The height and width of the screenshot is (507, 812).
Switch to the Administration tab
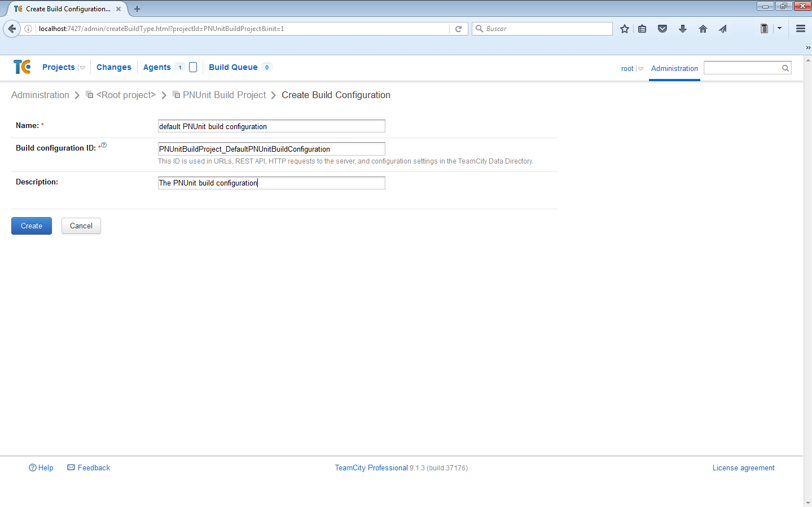[674, 68]
